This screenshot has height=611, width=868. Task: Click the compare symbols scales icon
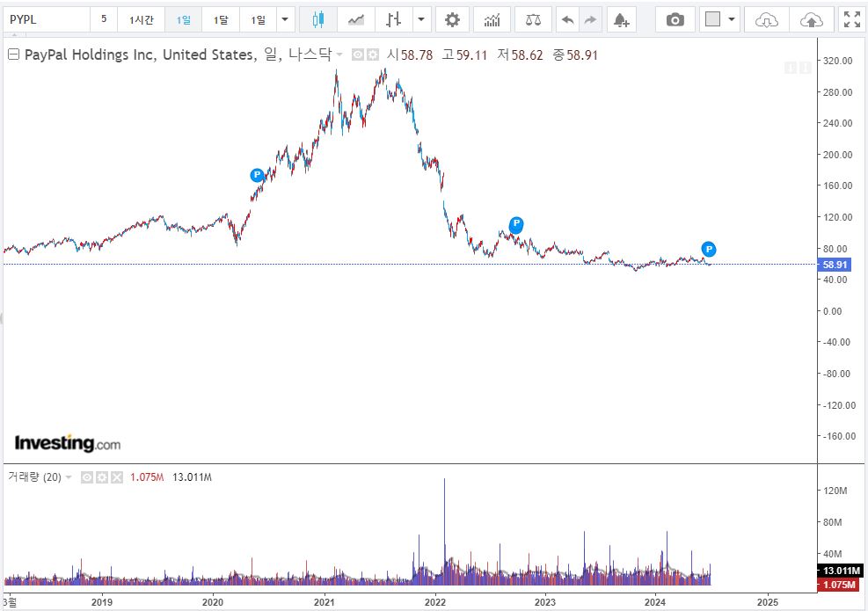pyautogui.click(x=533, y=20)
